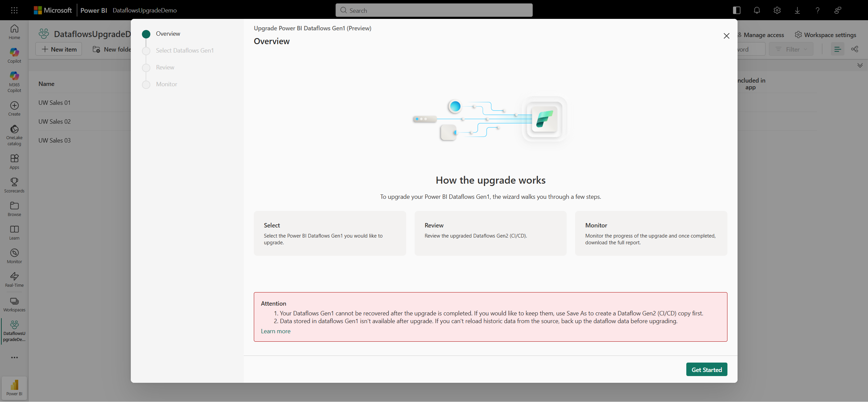The image size is (868, 402).
Task: Select the Monitor wizard step
Action: 167,84
